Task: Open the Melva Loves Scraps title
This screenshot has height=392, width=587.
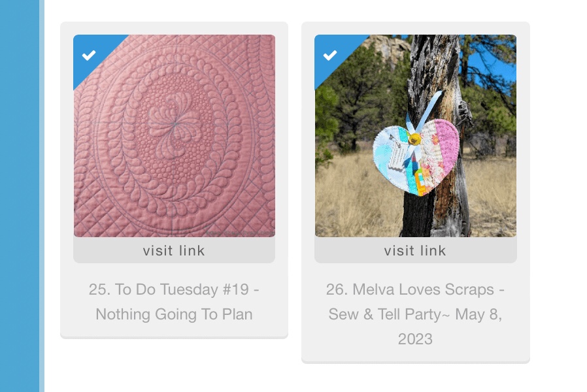Action: (x=415, y=289)
